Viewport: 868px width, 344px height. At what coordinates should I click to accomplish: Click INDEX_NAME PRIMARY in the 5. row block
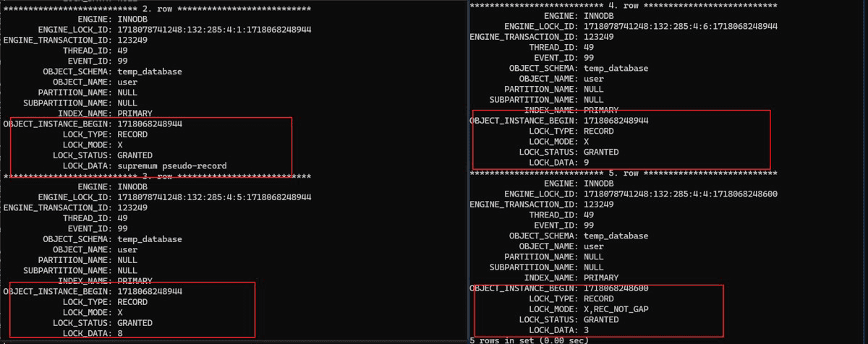pyautogui.click(x=600, y=278)
